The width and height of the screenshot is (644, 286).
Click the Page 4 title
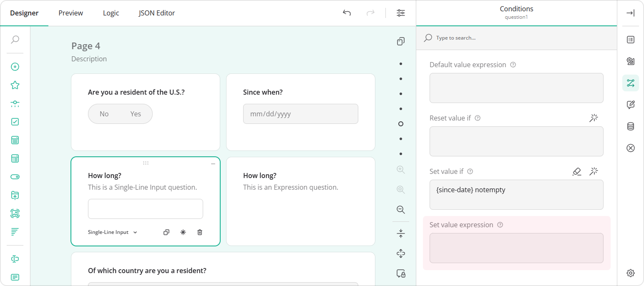coord(86,46)
